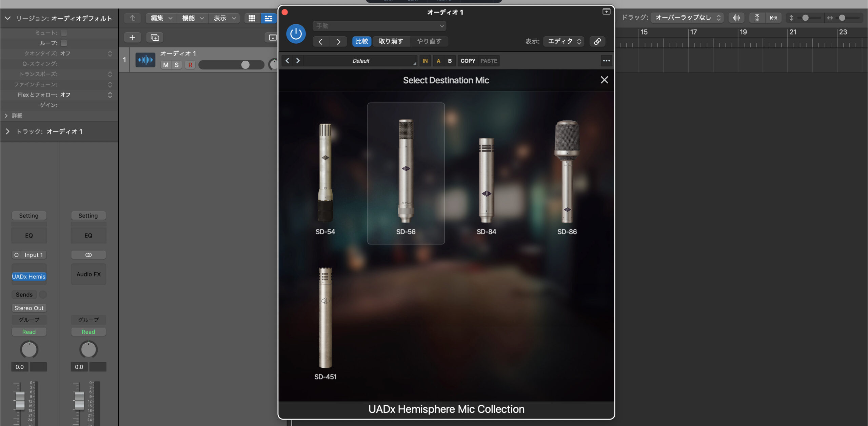868x426 pixels.
Task: Collapse the リージョン inspector section
Action: tap(7, 18)
